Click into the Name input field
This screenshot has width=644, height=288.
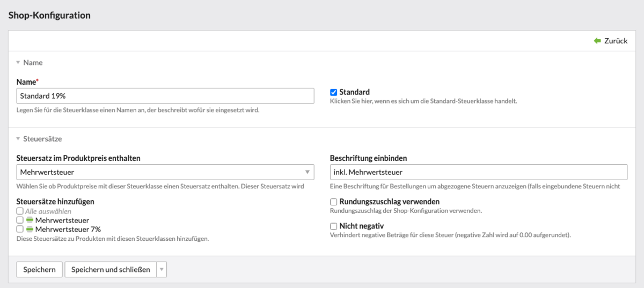click(x=165, y=96)
